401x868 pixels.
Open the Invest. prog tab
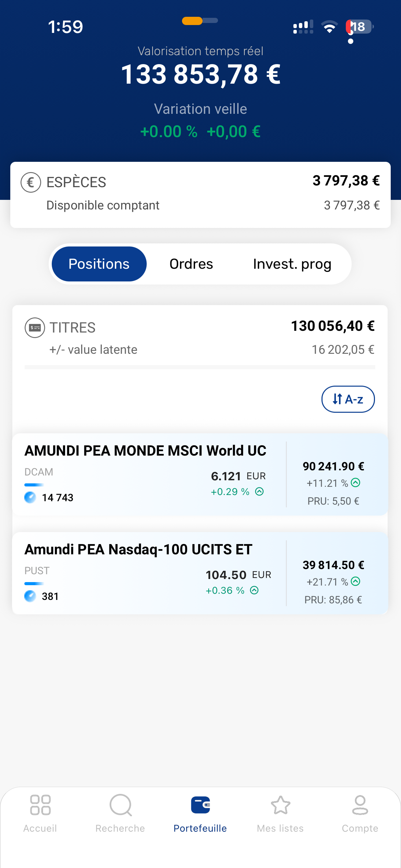[x=292, y=264]
